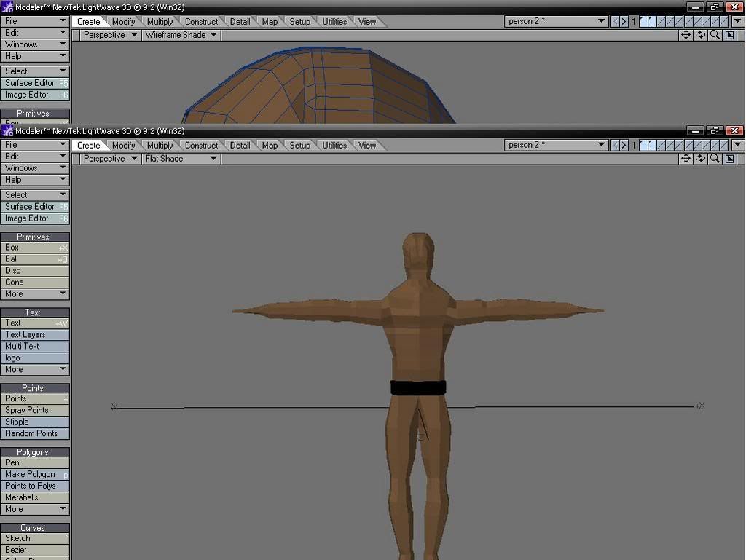Open the Flat Shade display mode dropdown
The height and width of the screenshot is (560, 746).
click(x=181, y=158)
